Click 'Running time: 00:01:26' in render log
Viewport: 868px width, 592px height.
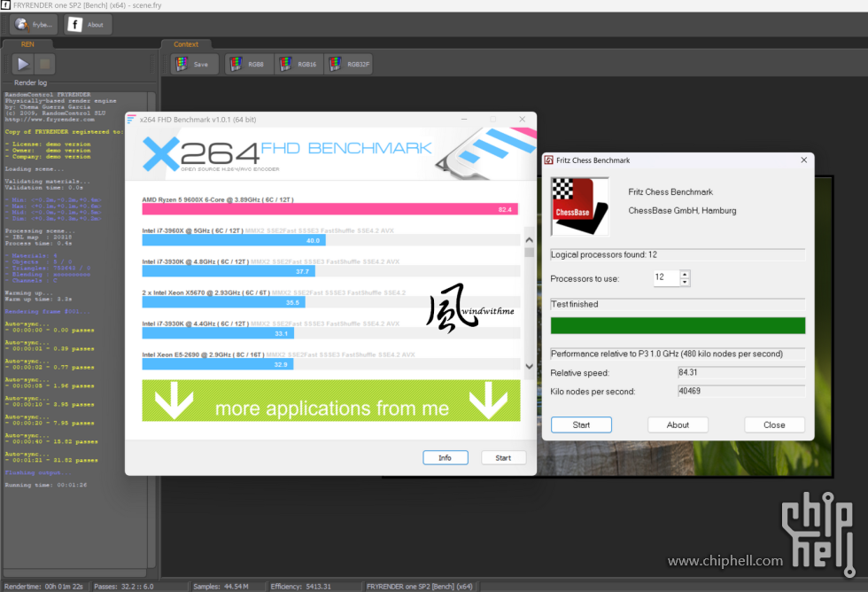(46, 485)
